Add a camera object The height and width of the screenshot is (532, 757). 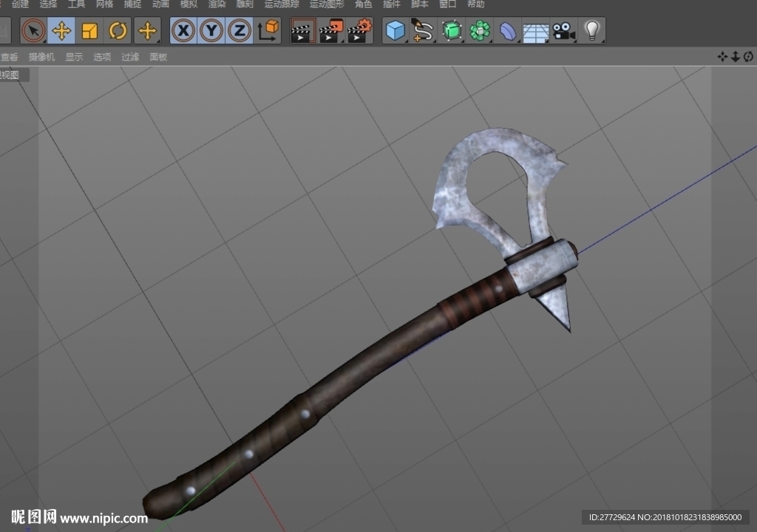pos(564,31)
